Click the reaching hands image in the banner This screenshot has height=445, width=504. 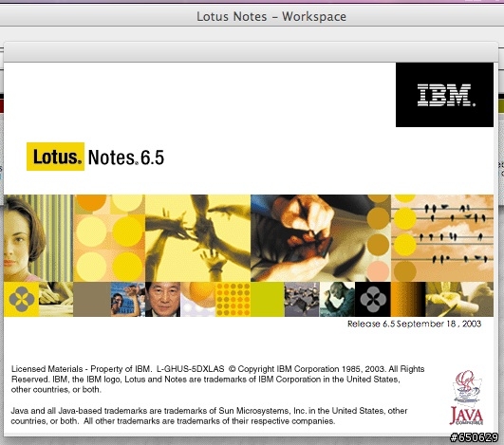[197, 238]
